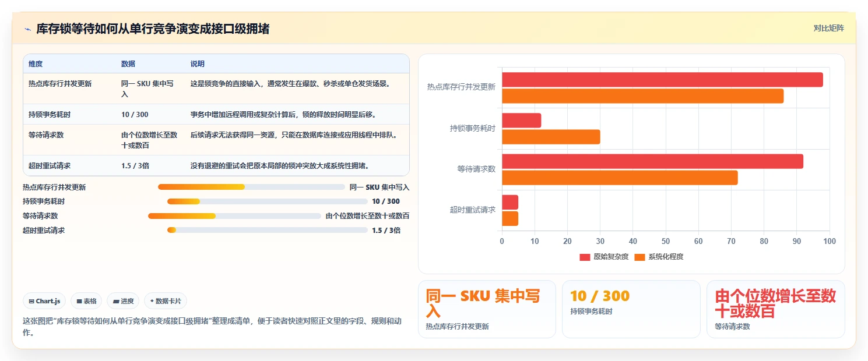Image resolution: width=868 pixels, height=361 pixels.
Task: Click the orange bar for 持锁事务耗时
Action: pos(551,137)
